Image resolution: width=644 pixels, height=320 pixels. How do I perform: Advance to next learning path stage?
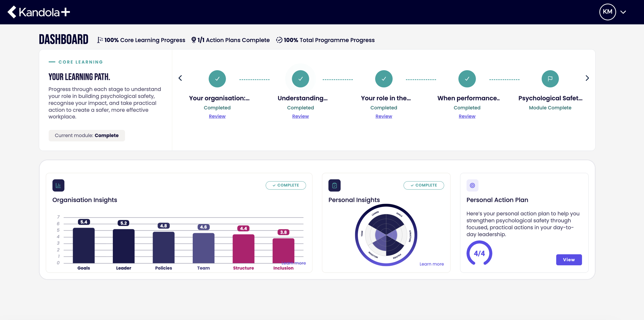[x=587, y=78]
